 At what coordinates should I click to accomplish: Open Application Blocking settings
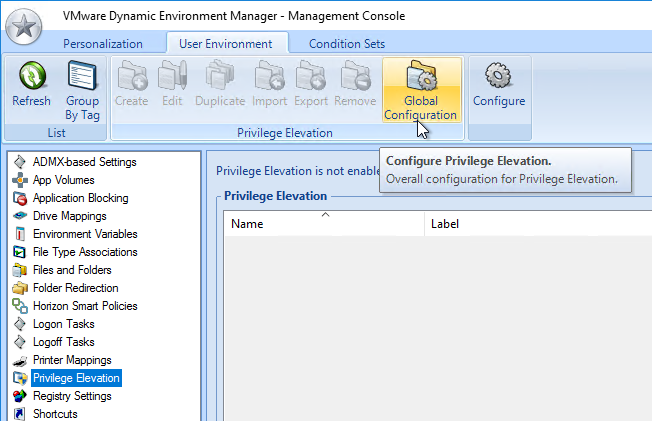pyautogui.click(x=81, y=198)
